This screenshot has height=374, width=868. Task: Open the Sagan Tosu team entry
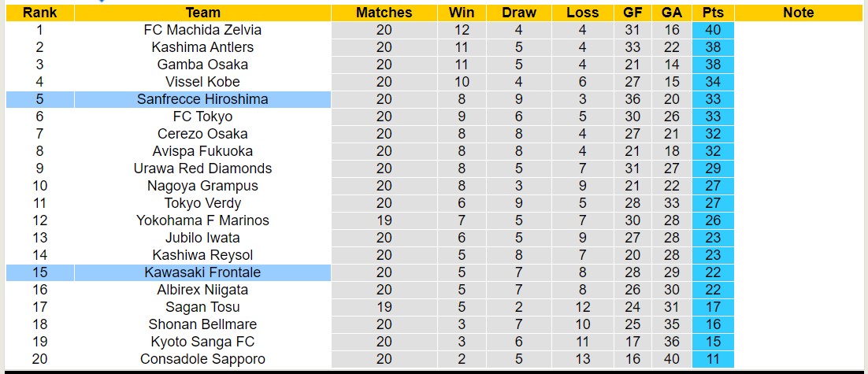click(202, 307)
